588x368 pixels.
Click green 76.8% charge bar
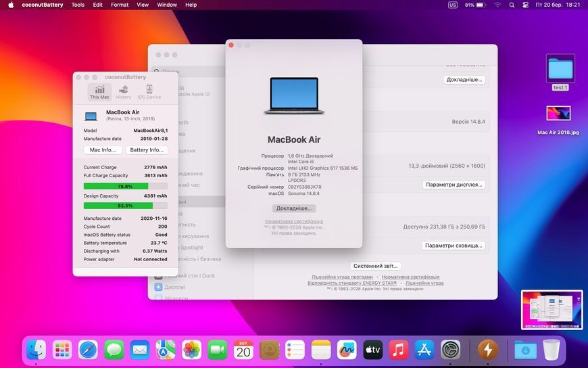point(125,186)
